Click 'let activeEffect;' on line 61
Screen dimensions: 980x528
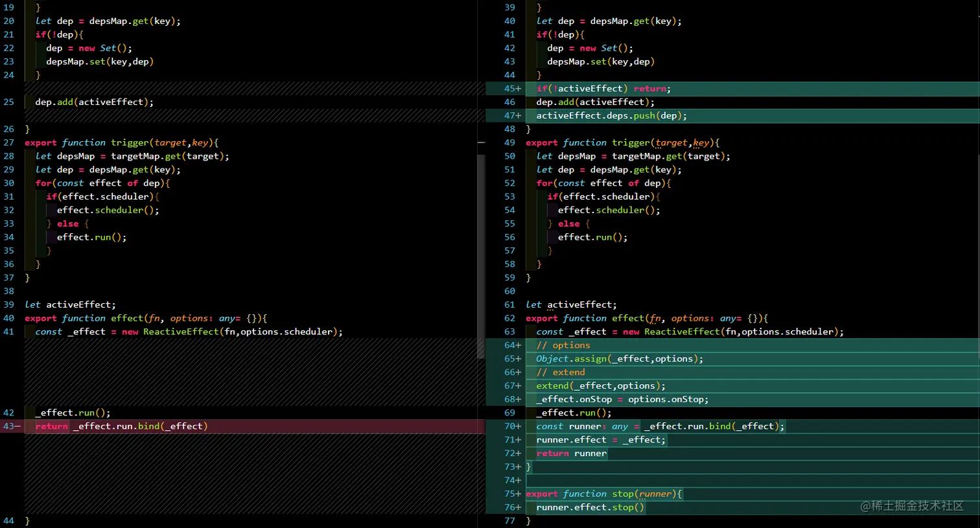coord(571,304)
